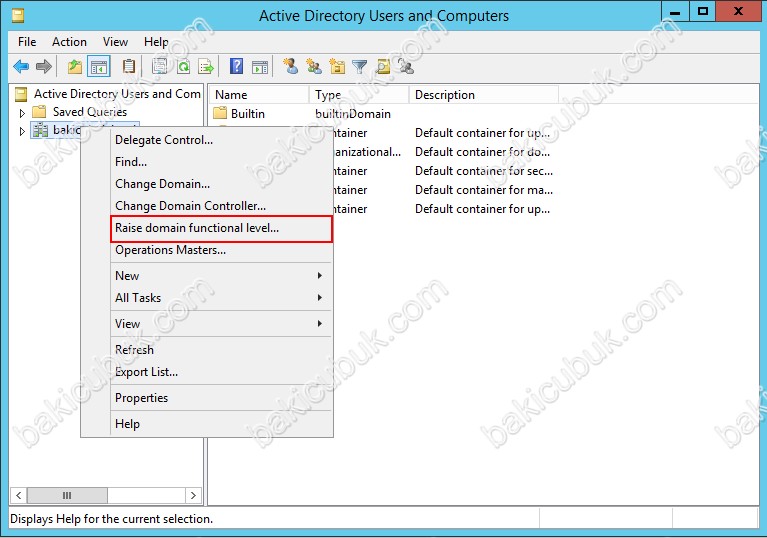Click the Up One Level folder icon
This screenshot has width=767, height=538.
tap(74, 67)
